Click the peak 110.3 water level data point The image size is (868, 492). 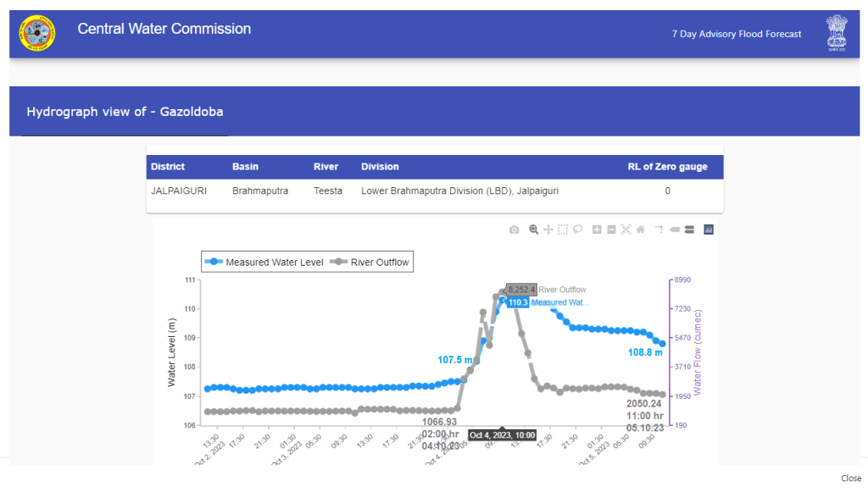502,301
